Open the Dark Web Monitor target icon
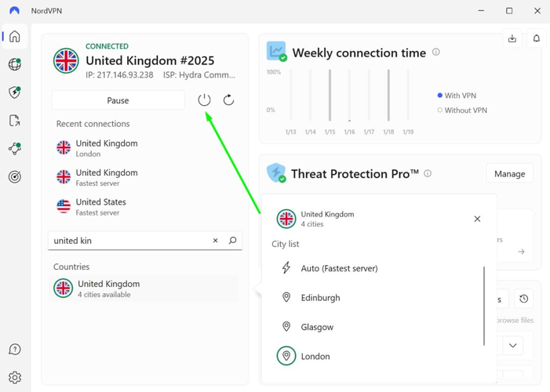This screenshot has width=550, height=392. 15,177
